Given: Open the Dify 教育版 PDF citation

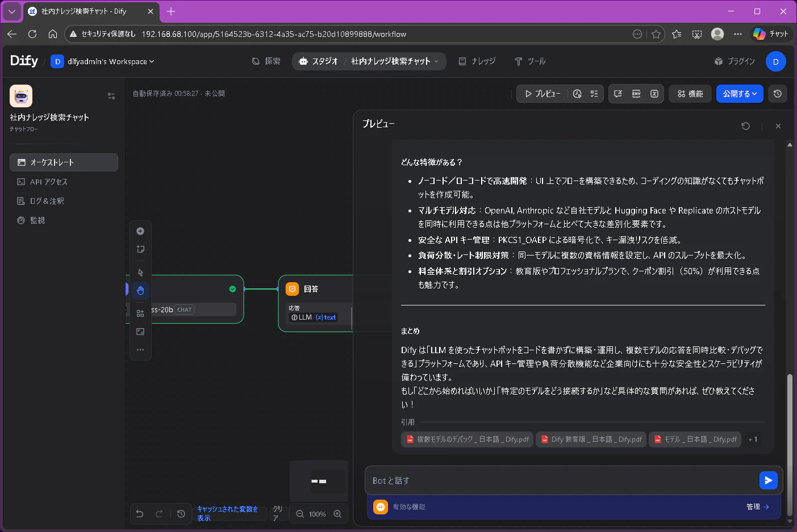Looking at the screenshot, I should click(x=591, y=439).
